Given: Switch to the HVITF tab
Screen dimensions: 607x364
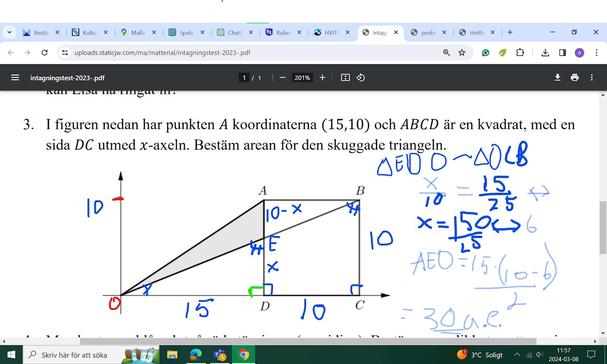Looking at the screenshot, I should point(331,33).
